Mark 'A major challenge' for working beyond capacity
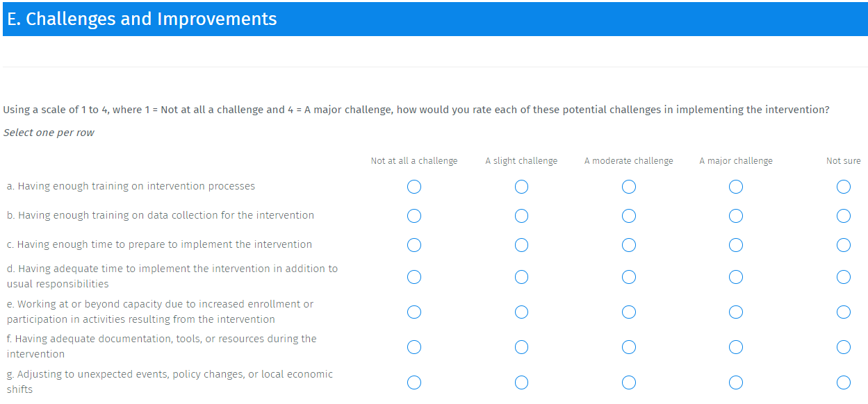The image size is (868, 404). click(736, 312)
